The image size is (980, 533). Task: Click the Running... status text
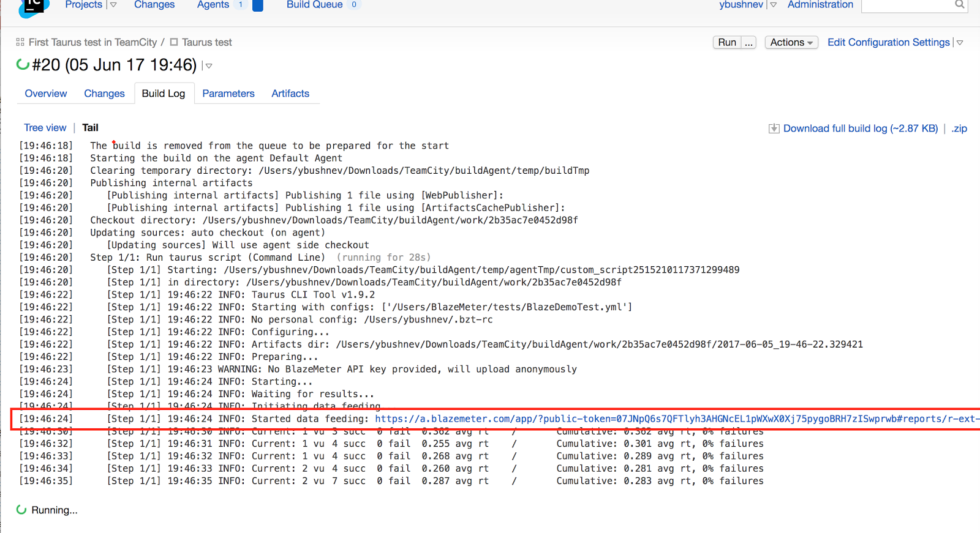coord(55,510)
